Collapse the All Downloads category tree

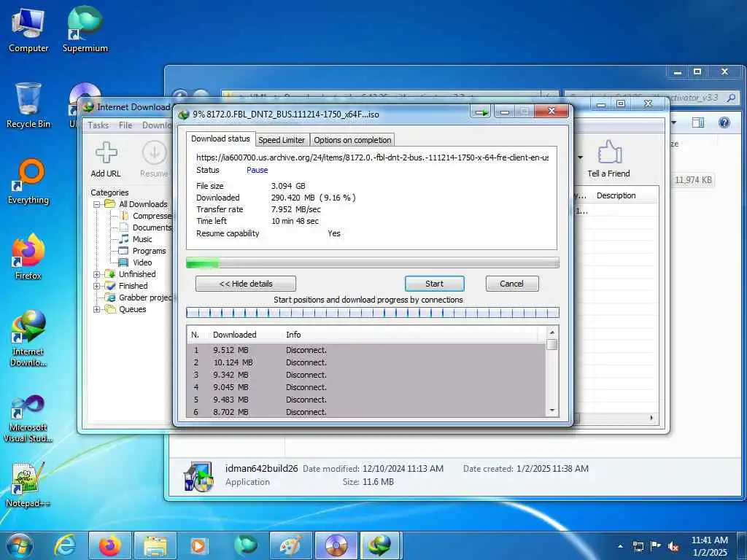pos(96,204)
